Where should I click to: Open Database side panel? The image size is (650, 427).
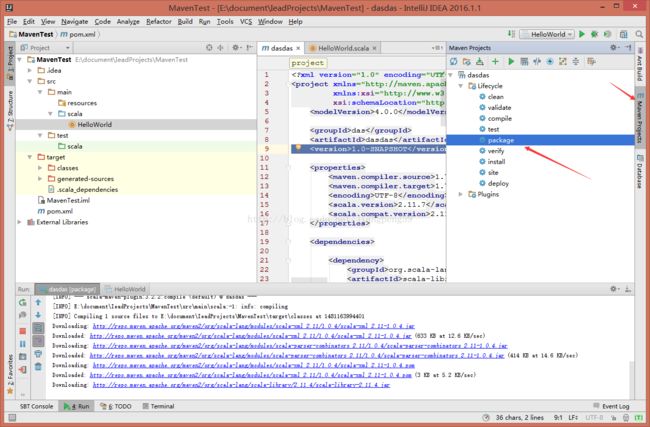[x=640, y=171]
